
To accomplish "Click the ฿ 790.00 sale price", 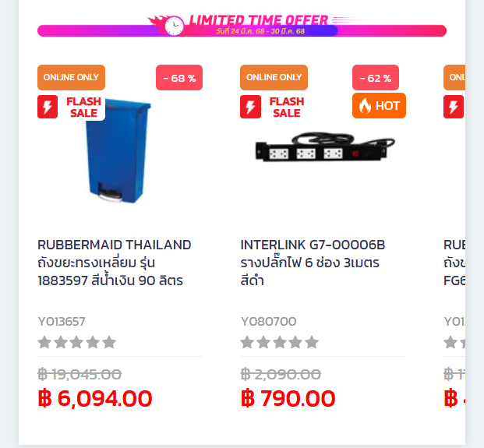I will 288,399.
